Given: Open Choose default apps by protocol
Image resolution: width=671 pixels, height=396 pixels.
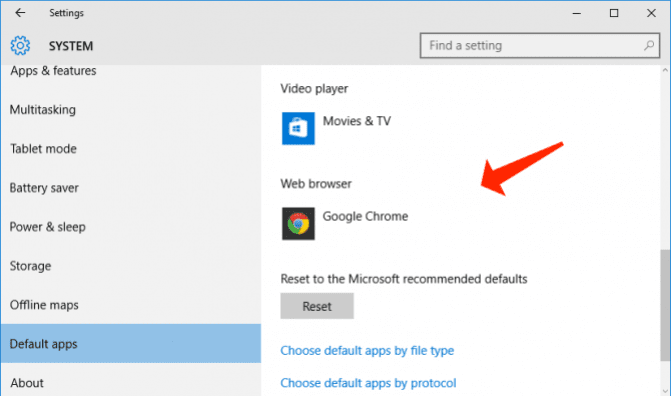Looking at the screenshot, I should (x=368, y=383).
